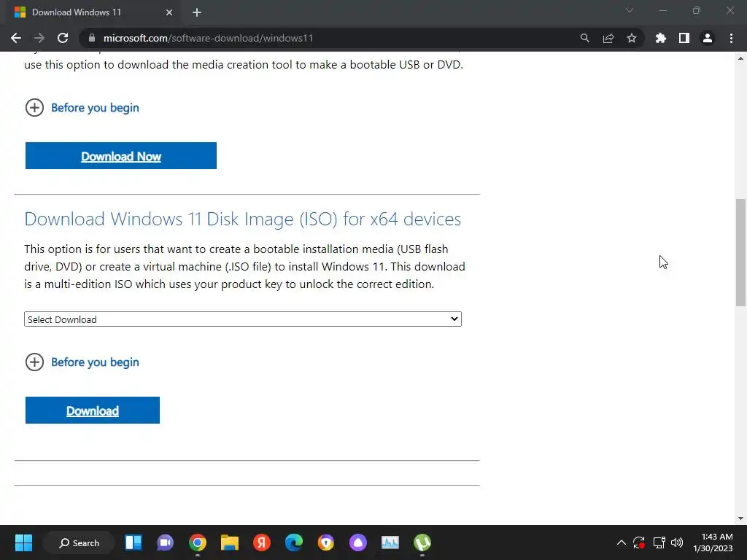Click the Download button for ISO

coord(93,410)
